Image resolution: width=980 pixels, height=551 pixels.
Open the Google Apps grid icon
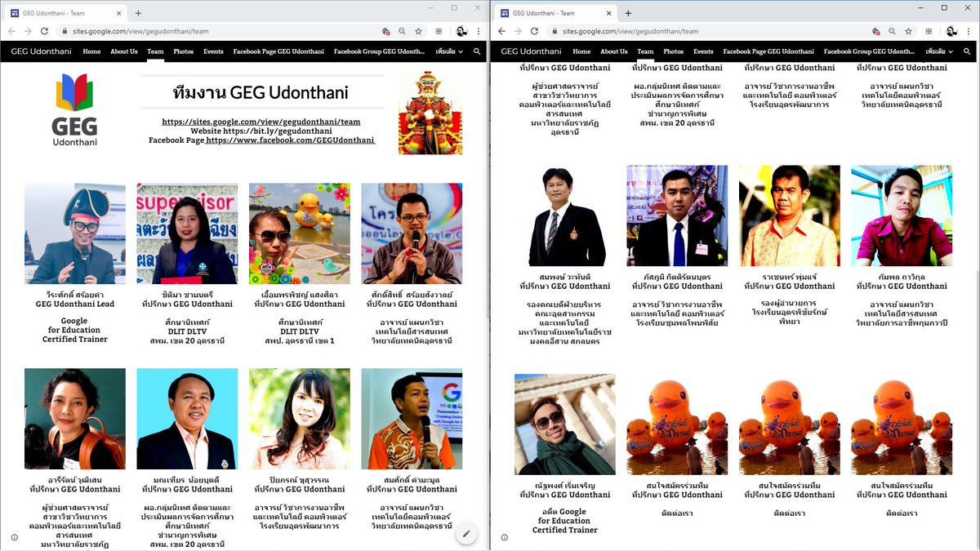[x=438, y=29]
